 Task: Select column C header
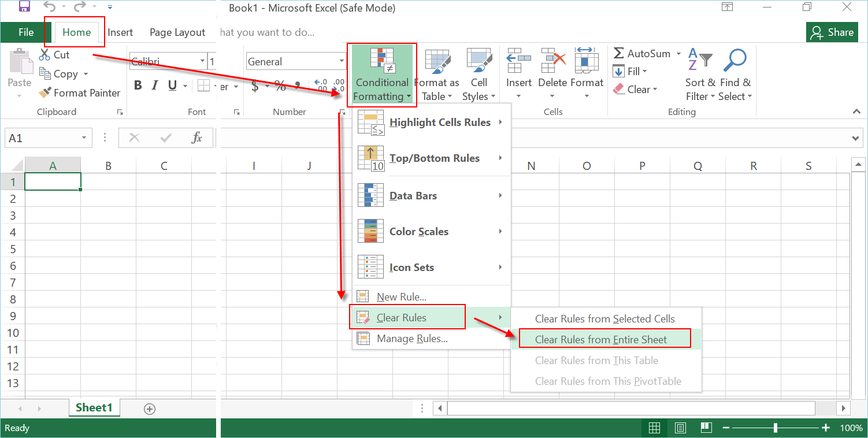164,166
